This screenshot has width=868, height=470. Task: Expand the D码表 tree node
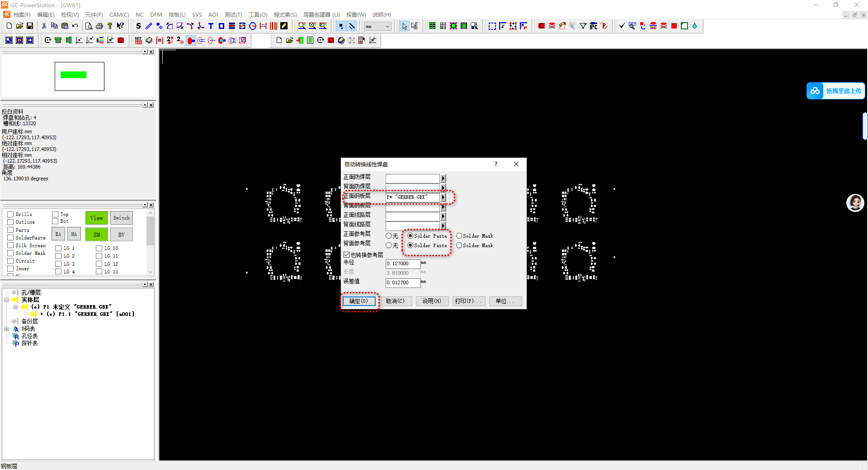coord(7,329)
